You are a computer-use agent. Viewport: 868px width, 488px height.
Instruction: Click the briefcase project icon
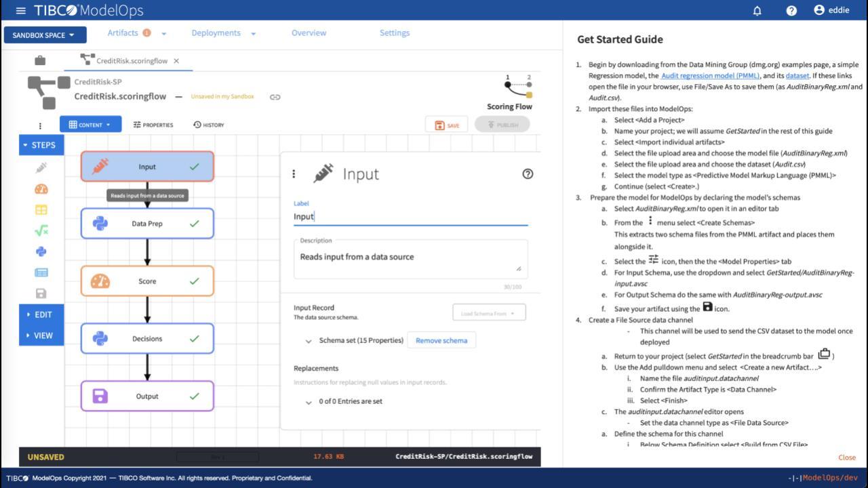[x=40, y=60]
